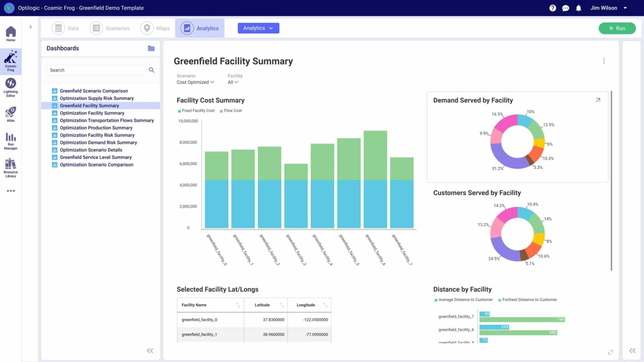
Task: Toggle Furthest Distance to Customer legend
Action: [527, 300]
